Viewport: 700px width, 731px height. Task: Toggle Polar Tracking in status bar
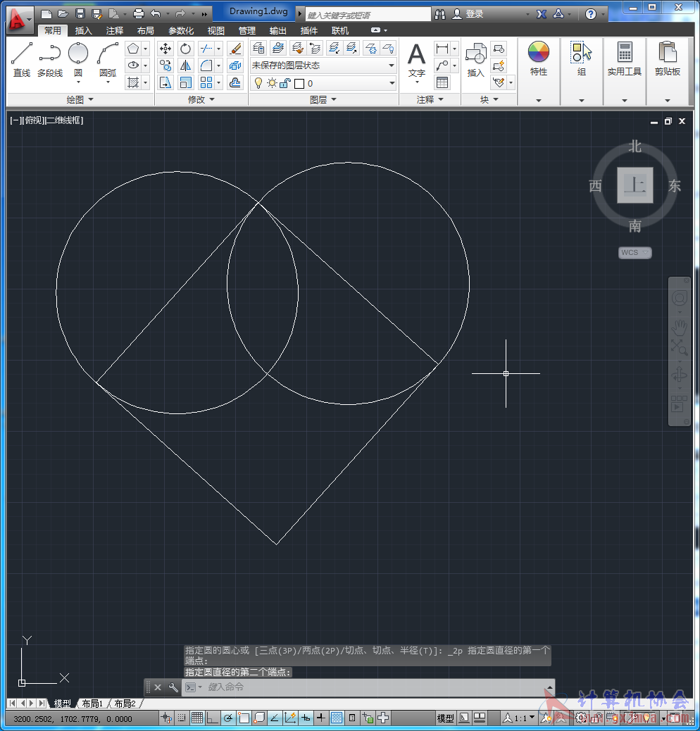pyautogui.click(x=228, y=718)
